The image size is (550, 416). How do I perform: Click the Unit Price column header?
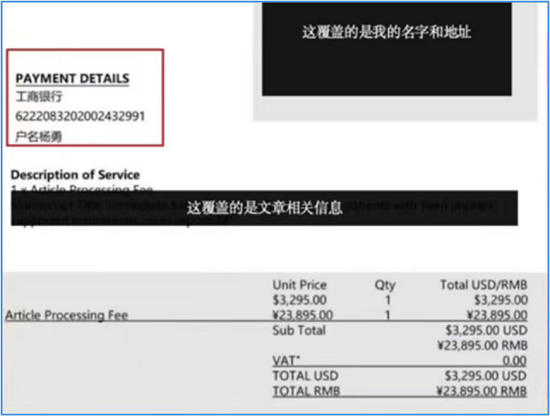pyautogui.click(x=300, y=285)
